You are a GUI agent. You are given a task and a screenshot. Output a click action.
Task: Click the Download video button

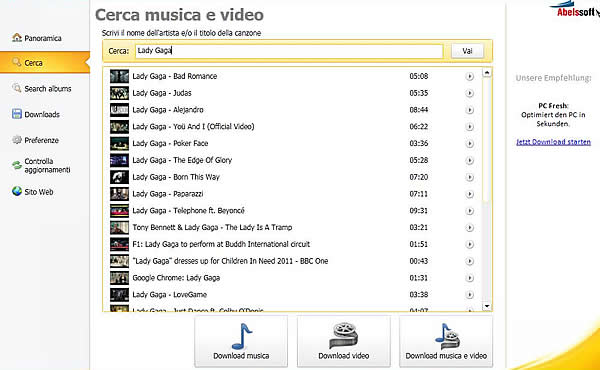[x=344, y=341]
